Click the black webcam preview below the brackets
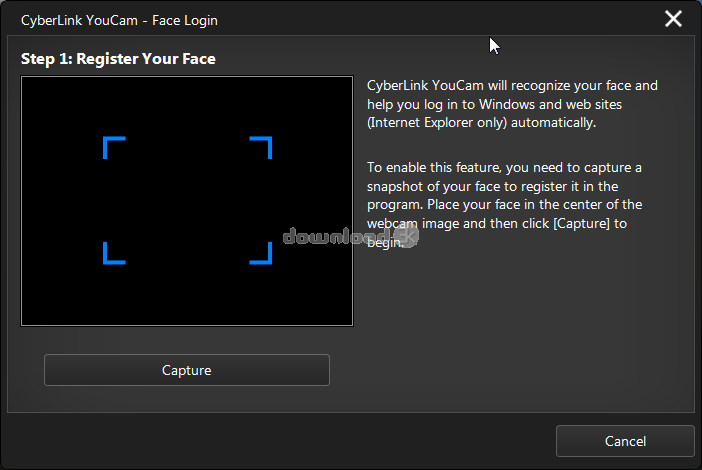The image size is (702, 470). click(187, 297)
